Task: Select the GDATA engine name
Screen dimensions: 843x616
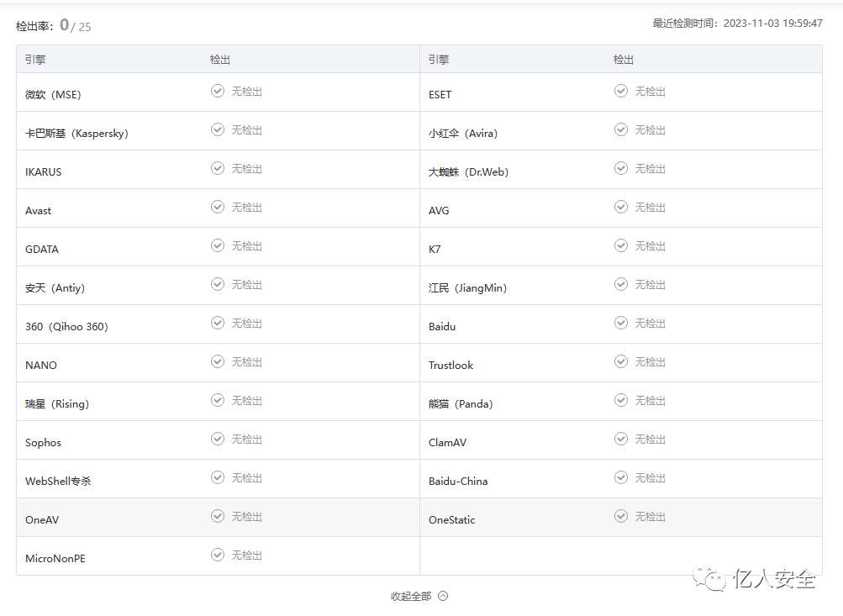Action: 42,250
